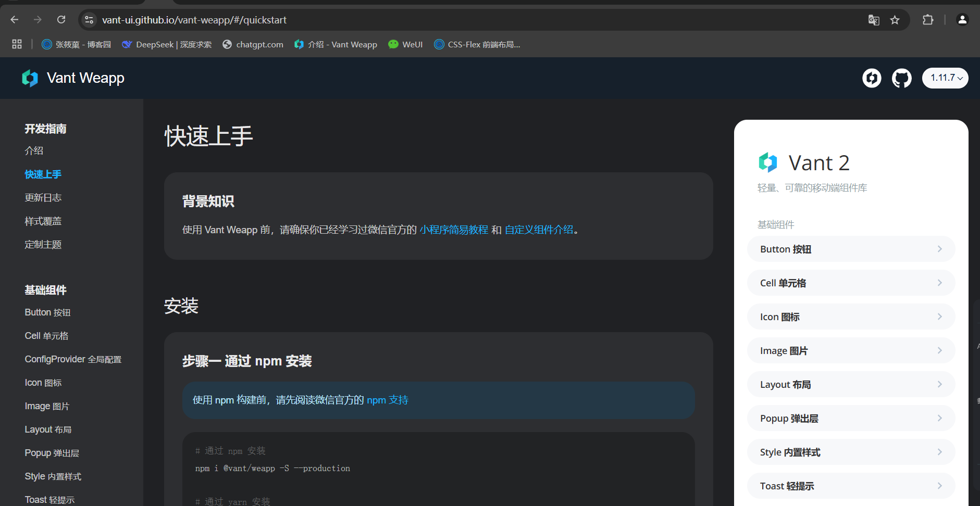Screen dimensions: 980x506
Task: Click the 背景知识 heading
Action: (208, 201)
